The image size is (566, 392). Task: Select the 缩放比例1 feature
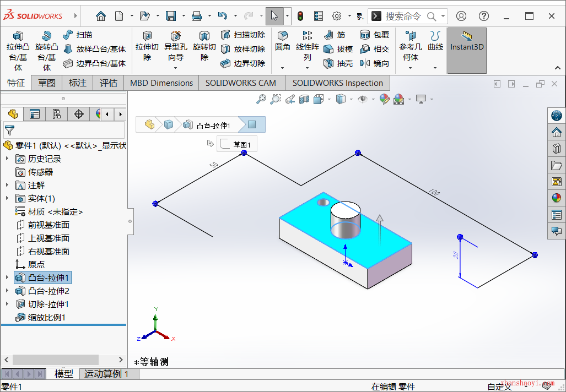pyautogui.click(x=40, y=317)
